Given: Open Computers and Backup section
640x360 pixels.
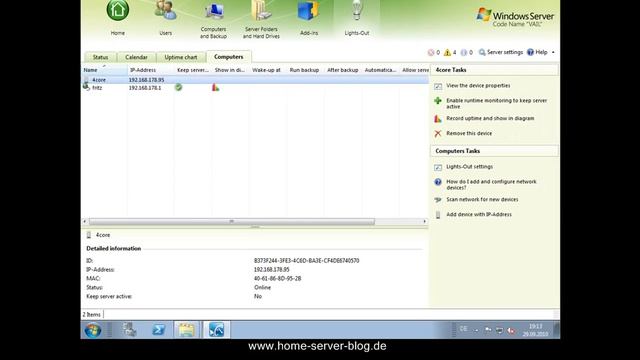Looking at the screenshot, I should point(213,20).
